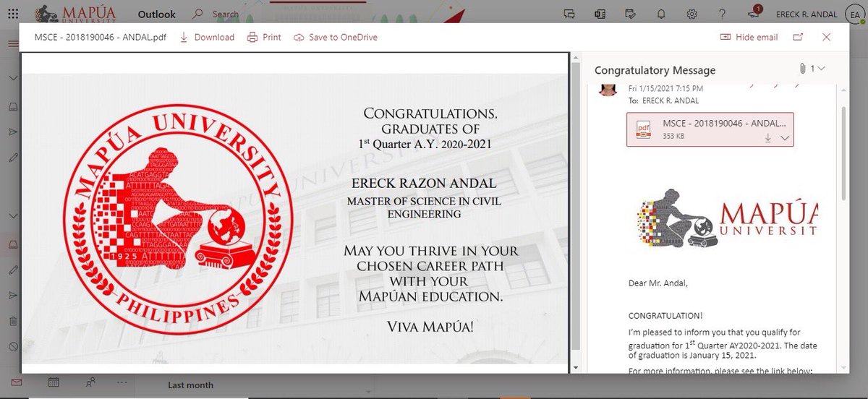Print the PDF attachment
Viewport: 868px width, 399px height.
[264, 37]
